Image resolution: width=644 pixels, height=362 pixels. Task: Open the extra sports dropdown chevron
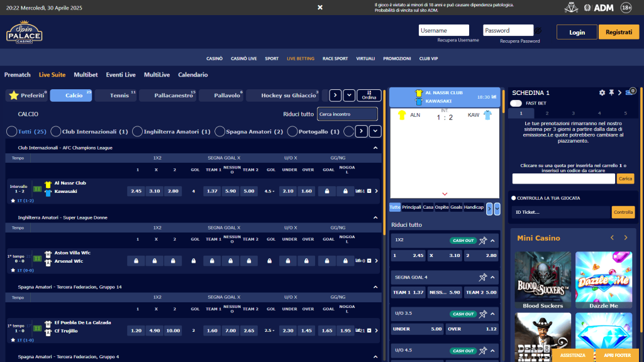pos(348,94)
